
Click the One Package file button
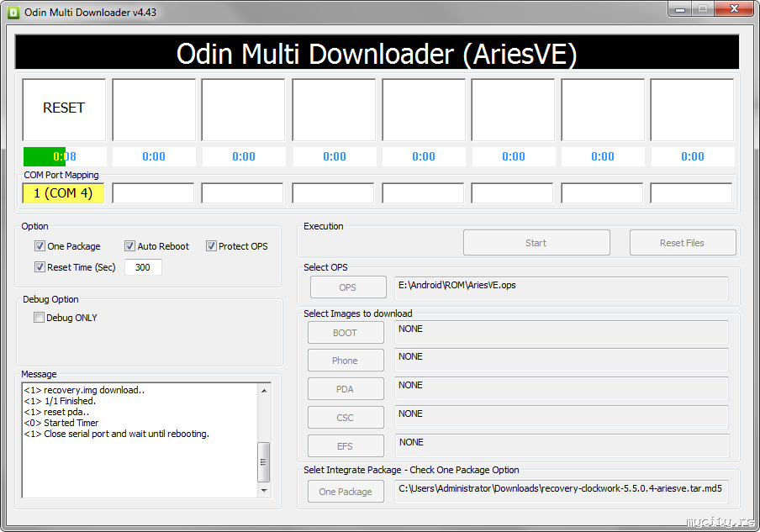pyautogui.click(x=346, y=492)
